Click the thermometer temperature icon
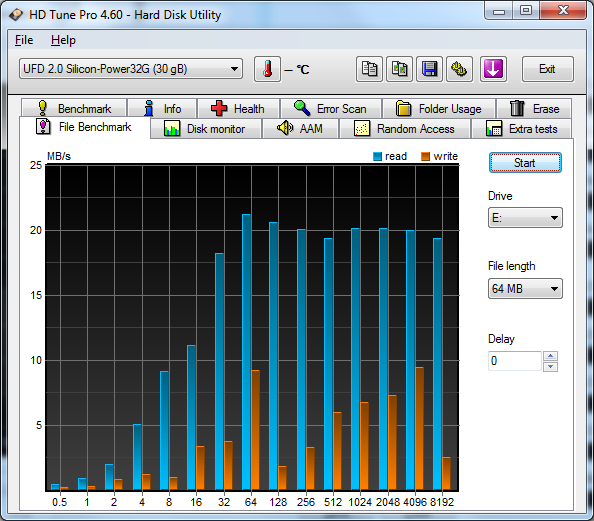594x521 pixels. 267,69
